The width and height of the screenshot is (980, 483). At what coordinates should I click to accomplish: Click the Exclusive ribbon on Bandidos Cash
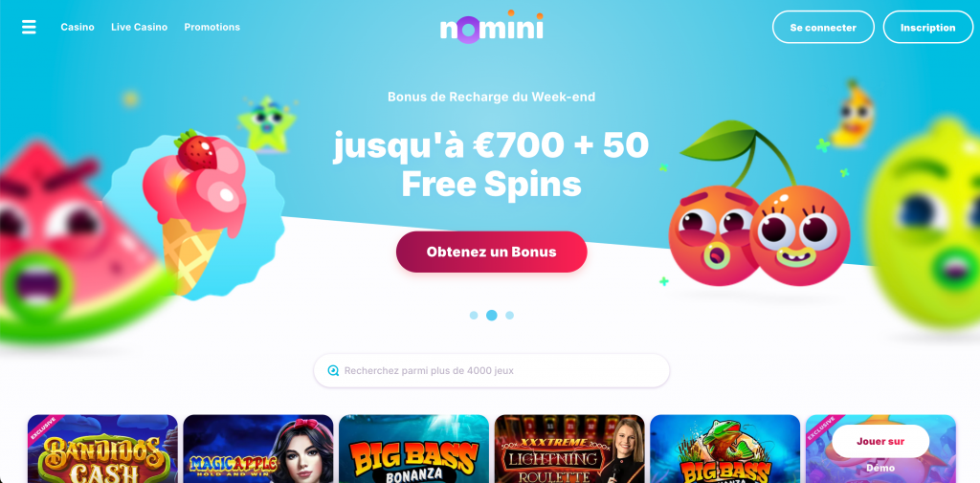[x=42, y=428]
